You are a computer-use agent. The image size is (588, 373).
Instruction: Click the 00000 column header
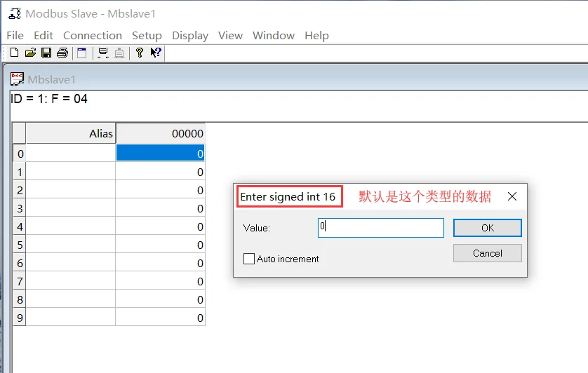[x=160, y=133]
